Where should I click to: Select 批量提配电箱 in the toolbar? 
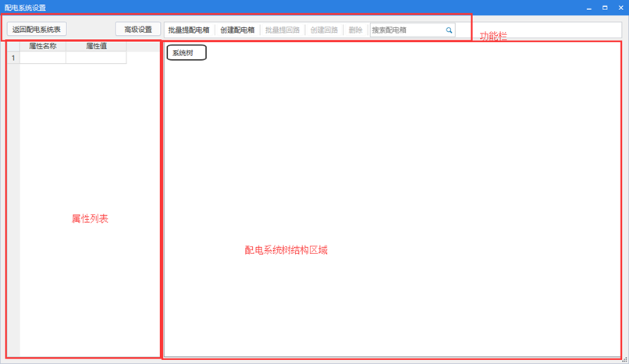coord(189,30)
